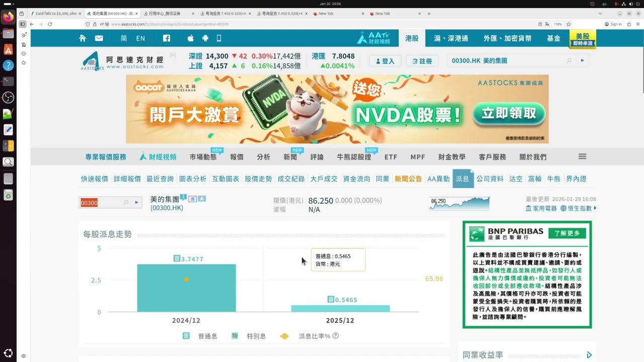Click the arrow button beside stock code 00300 field
The image size is (644, 362).
coord(136,203)
